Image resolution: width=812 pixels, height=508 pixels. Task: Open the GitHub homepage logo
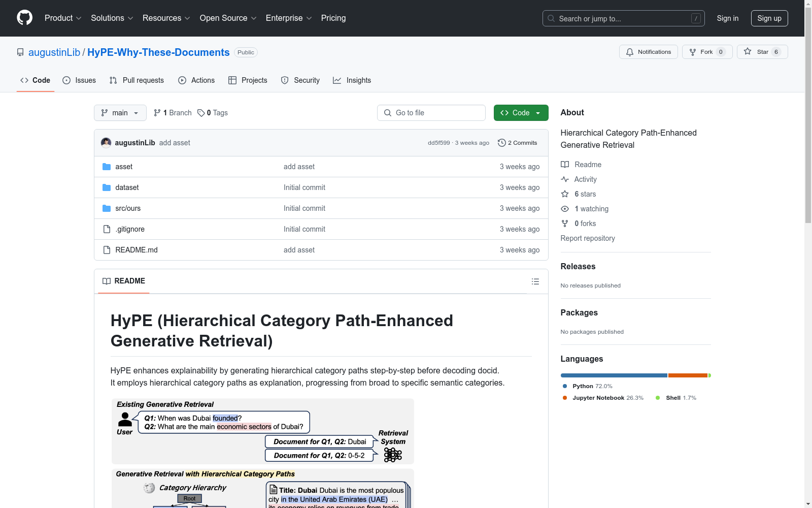pos(24,18)
